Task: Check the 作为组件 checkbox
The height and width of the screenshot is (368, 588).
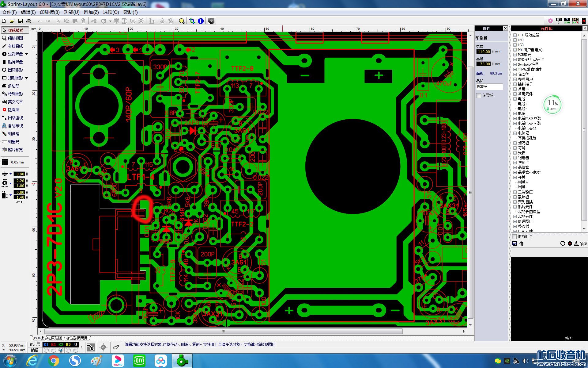Action: pos(514,236)
